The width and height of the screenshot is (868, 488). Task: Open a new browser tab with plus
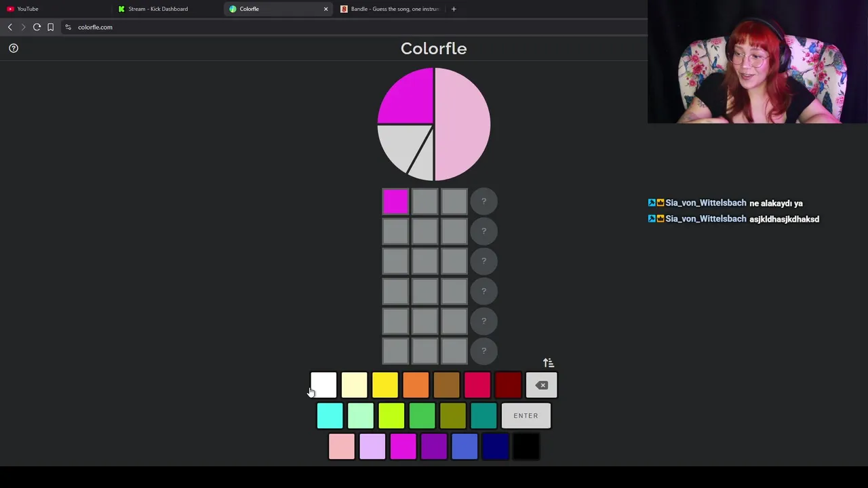454,9
